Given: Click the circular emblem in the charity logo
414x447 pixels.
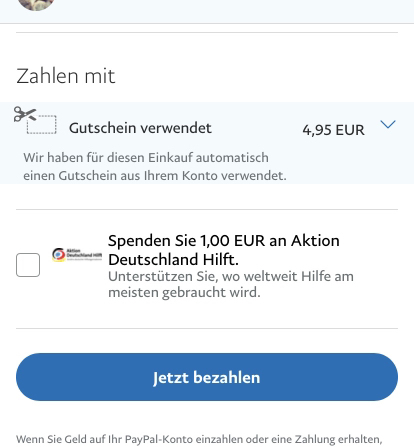Looking at the screenshot, I should 59,255.
